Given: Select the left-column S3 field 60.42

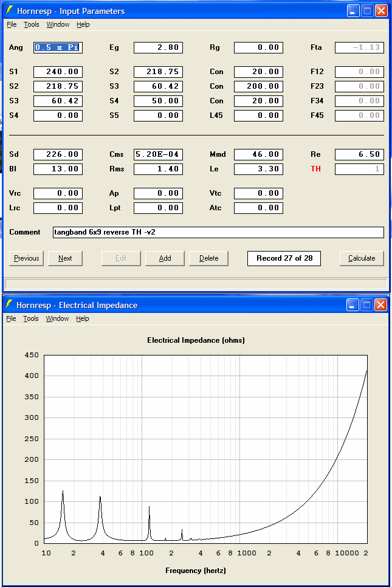Looking at the screenshot, I should (58, 101).
